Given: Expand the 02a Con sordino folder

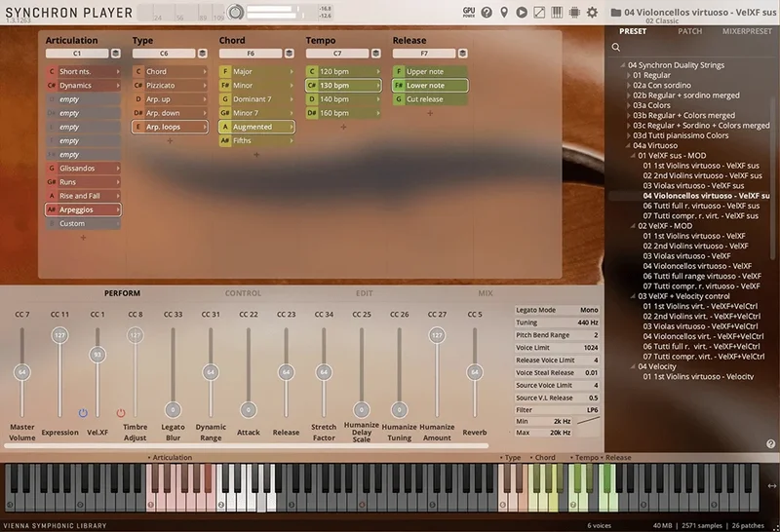Looking at the screenshot, I should coord(629,86).
